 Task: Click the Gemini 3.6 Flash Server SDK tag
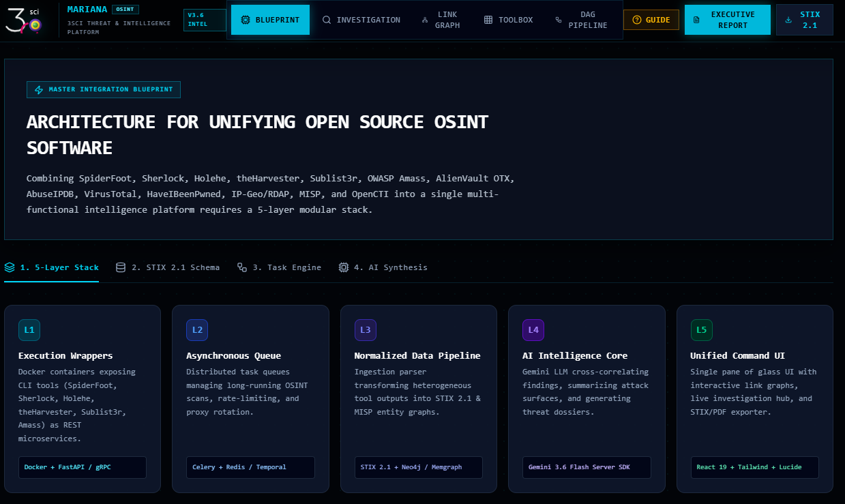click(587, 467)
